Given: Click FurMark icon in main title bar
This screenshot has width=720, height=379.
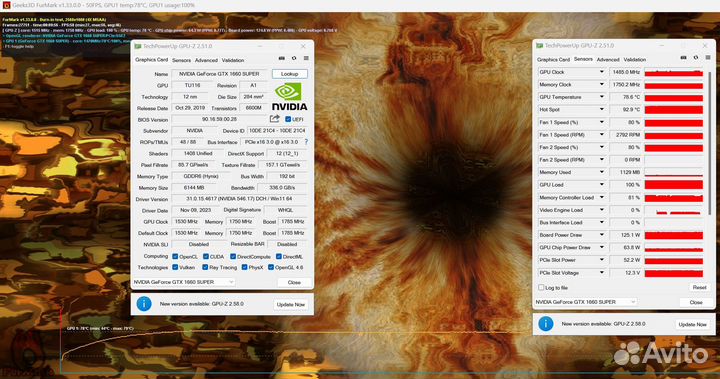Looking at the screenshot, I should click(x=6, y=5).
